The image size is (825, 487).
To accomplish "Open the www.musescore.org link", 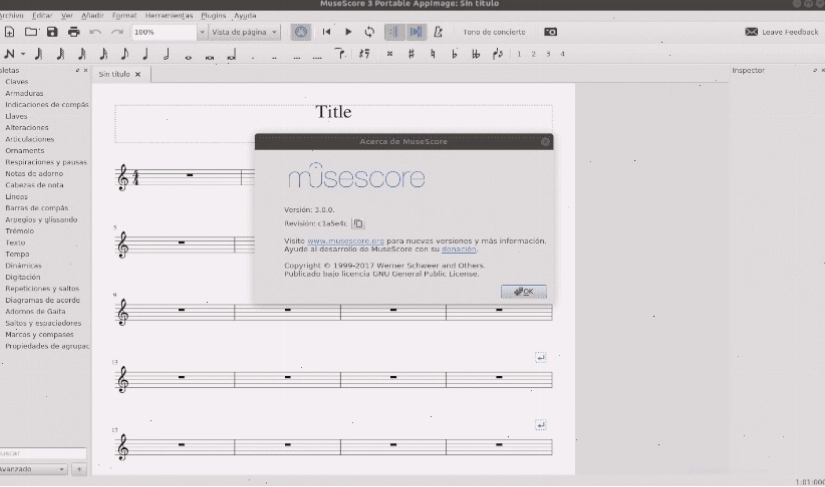I will pos(346,241).
